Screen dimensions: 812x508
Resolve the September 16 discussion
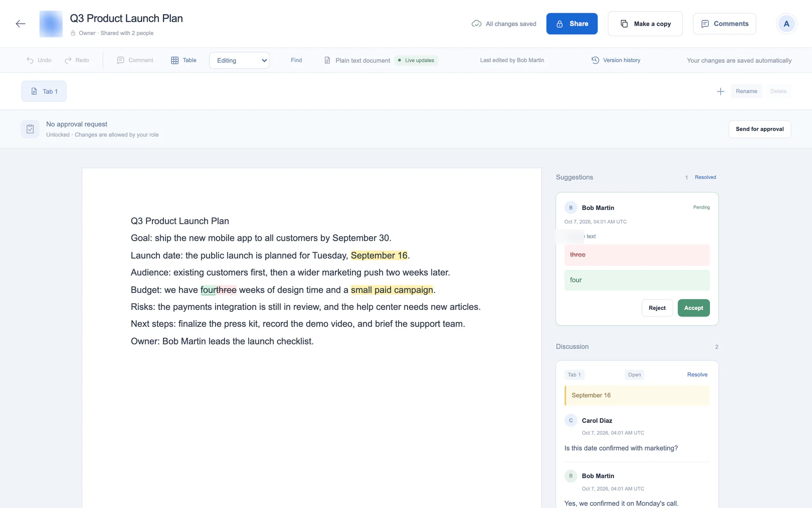coord(697,375)
